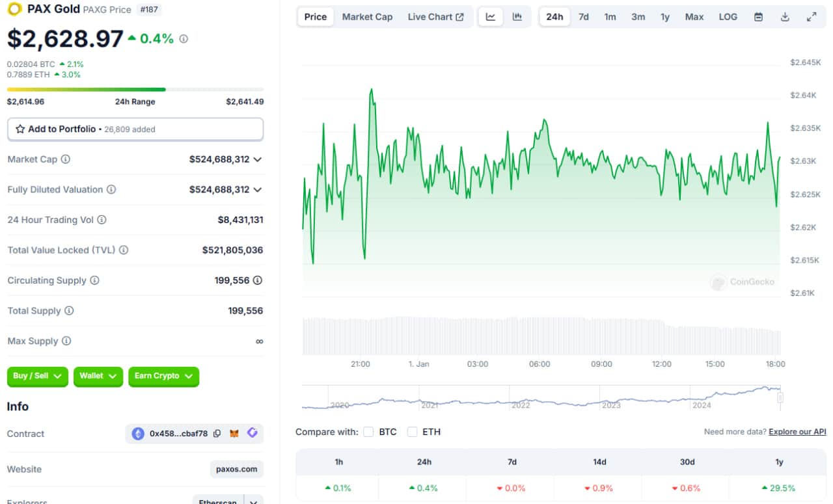Show Total Supply info icon

pos(69,311)
